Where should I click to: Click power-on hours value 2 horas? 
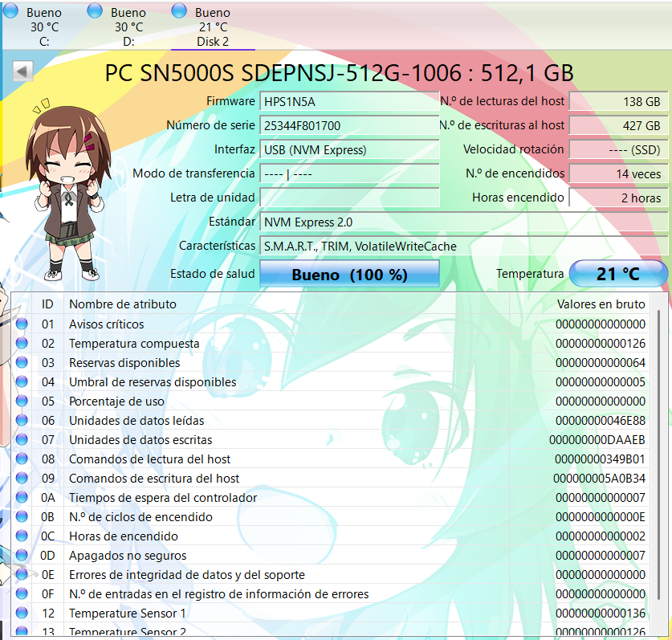(x=618, y=198)
